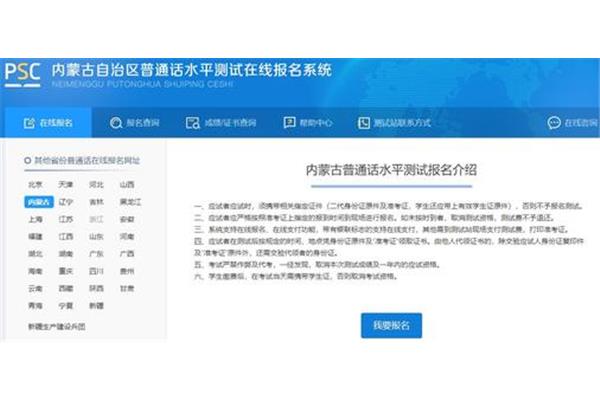Viewport: 600px width, 400px height.
Task: Click the blue 我要报名 button
Action: 391,325
